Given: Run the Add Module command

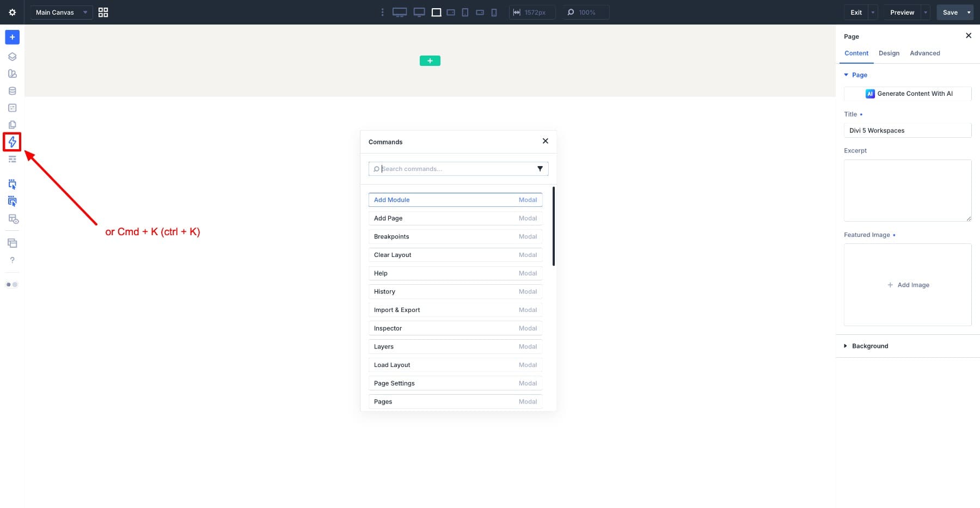Looking at the screenshot, I should click(x=455, y=200).
